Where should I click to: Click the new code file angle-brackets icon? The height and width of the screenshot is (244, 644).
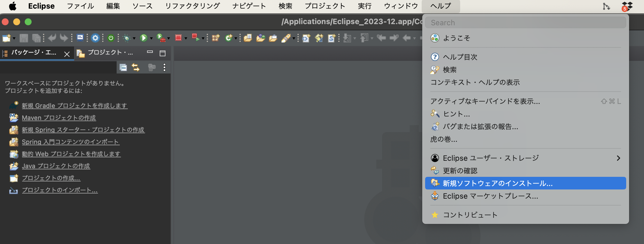306,38
